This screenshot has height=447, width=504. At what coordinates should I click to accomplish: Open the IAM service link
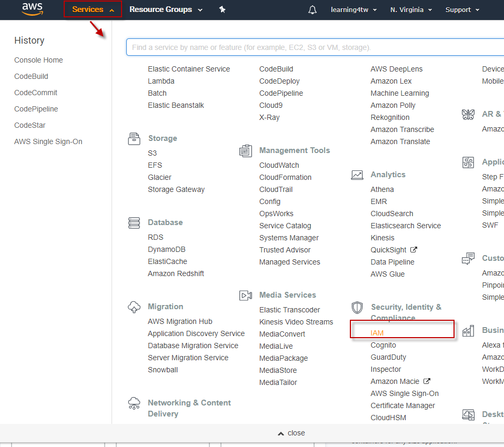pyautogui.click(x=377, y=333)
